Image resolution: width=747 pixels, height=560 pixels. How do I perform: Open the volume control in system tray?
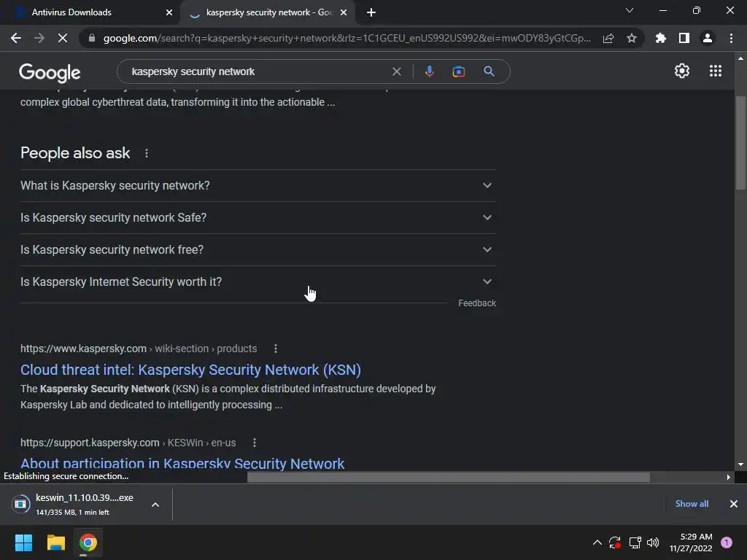click(653, 542)
